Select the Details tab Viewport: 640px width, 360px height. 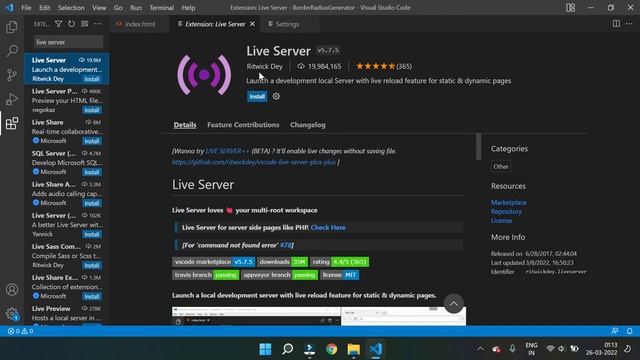(185, 125)
